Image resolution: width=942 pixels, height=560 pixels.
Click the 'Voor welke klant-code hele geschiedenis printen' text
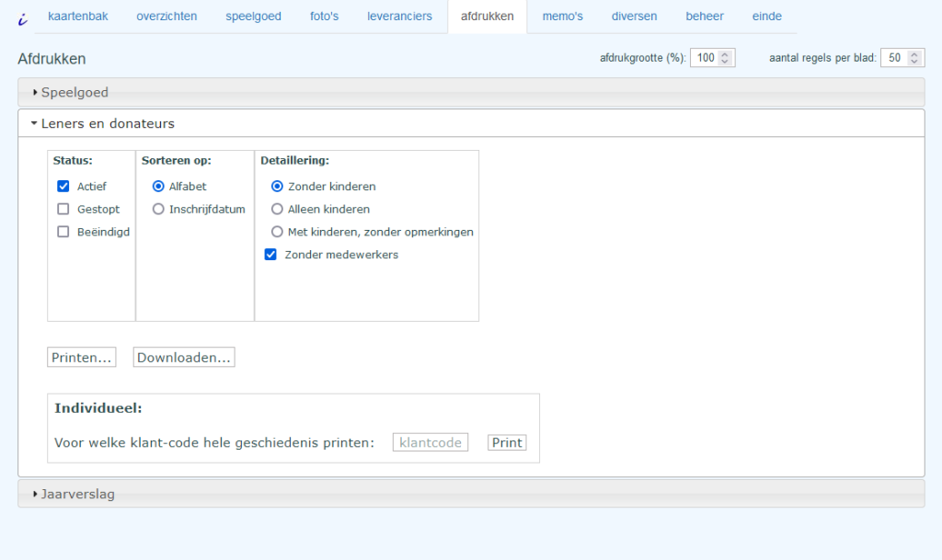tap(214, 443)
